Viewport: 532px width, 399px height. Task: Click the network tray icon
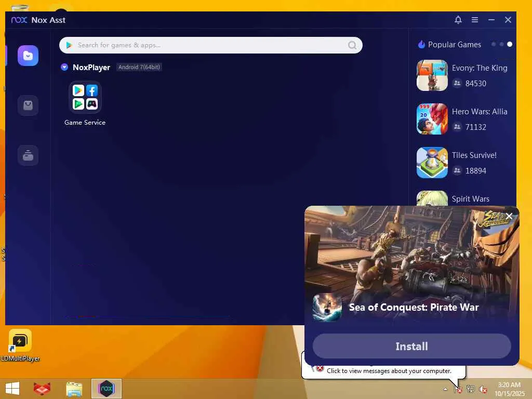[x=470, y=389]
